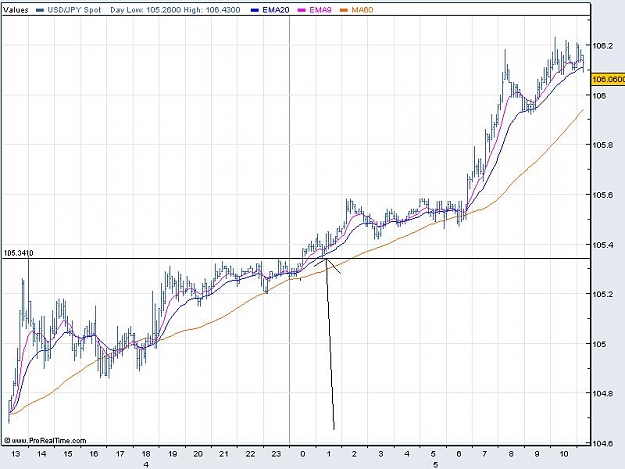Click the USD/JPY Spot legend label
The height and width of the screenshot is (469, 625).
coord(74,10)
